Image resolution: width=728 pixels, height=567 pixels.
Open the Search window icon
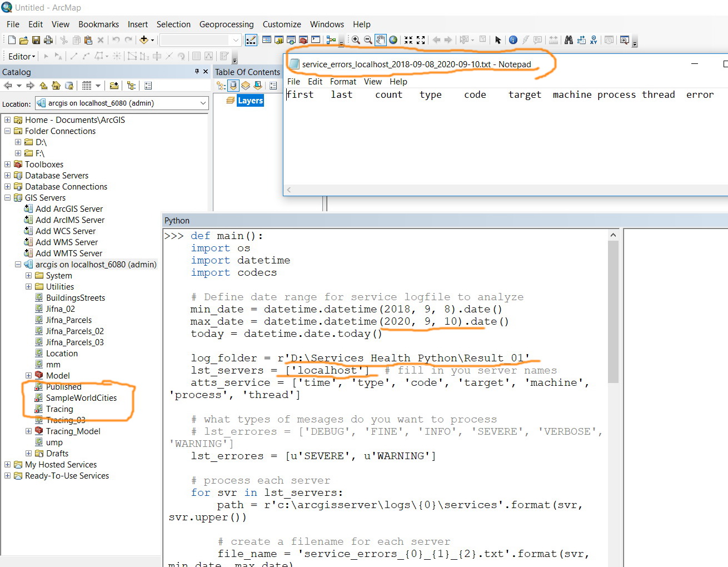pyautogui.click(x=291, y=40)
